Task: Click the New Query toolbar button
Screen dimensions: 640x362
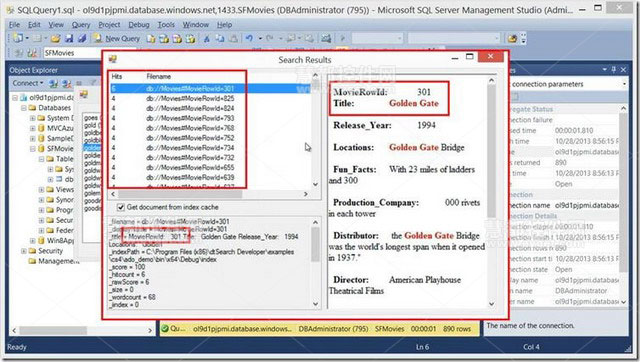Action: [116, 39]
